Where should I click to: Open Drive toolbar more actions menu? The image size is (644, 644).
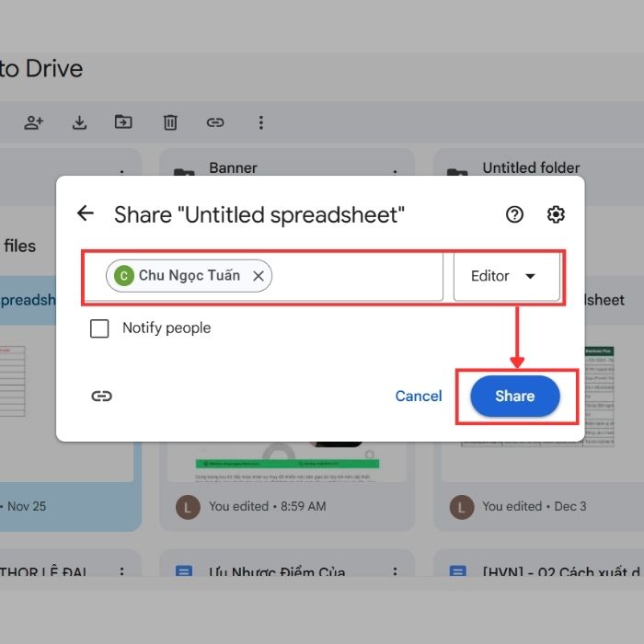260,122
